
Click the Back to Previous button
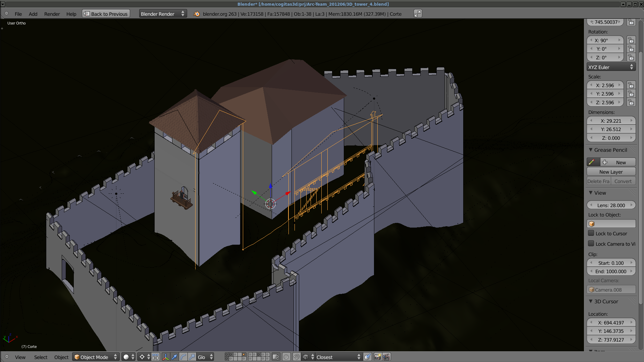[106, 14]
